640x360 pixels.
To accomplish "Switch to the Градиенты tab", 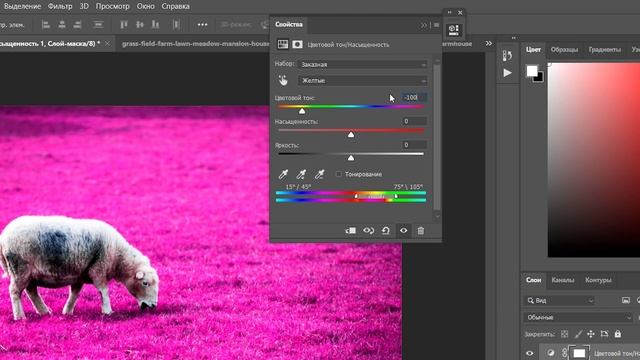I will tap(604, 49).
